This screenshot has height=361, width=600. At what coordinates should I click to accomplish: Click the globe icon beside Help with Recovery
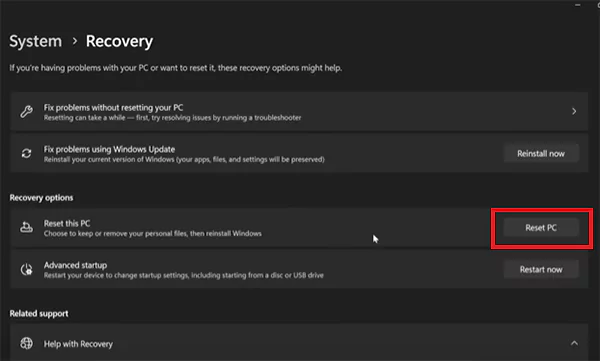pyautogui.click(x=26, y=343)
